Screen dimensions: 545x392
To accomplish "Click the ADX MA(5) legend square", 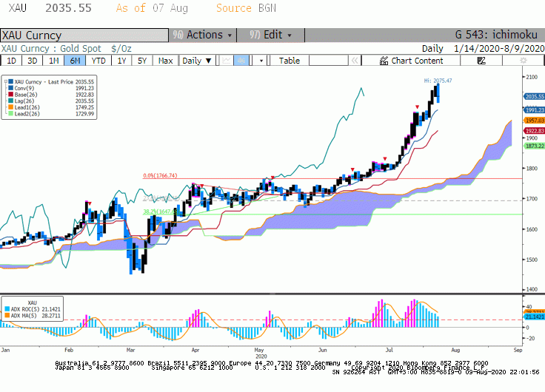I will point(7,316).
